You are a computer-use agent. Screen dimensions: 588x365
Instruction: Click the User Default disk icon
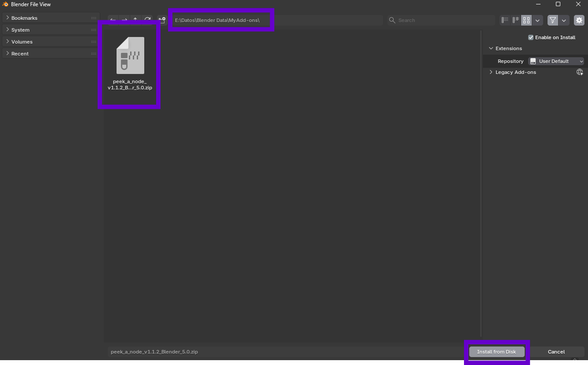click(533, 61)
